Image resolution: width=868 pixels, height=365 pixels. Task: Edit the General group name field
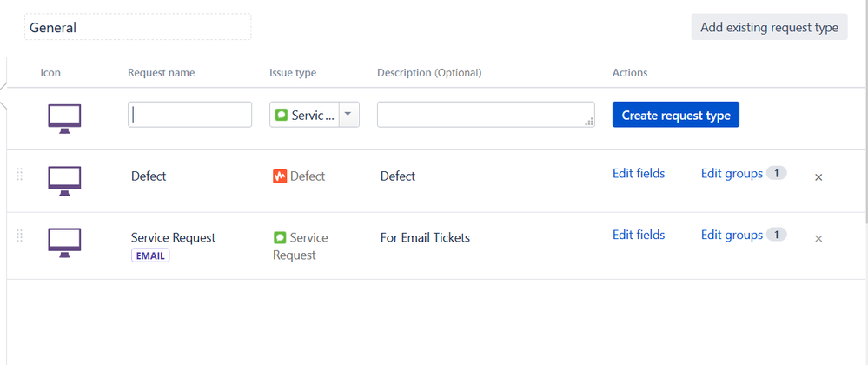pos(138,27)
